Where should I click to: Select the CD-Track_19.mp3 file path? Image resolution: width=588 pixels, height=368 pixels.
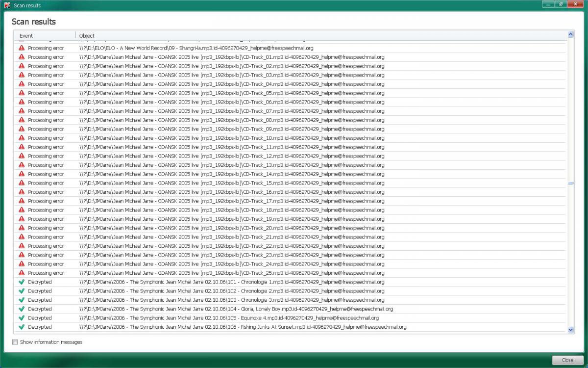[x=232, y=219]
